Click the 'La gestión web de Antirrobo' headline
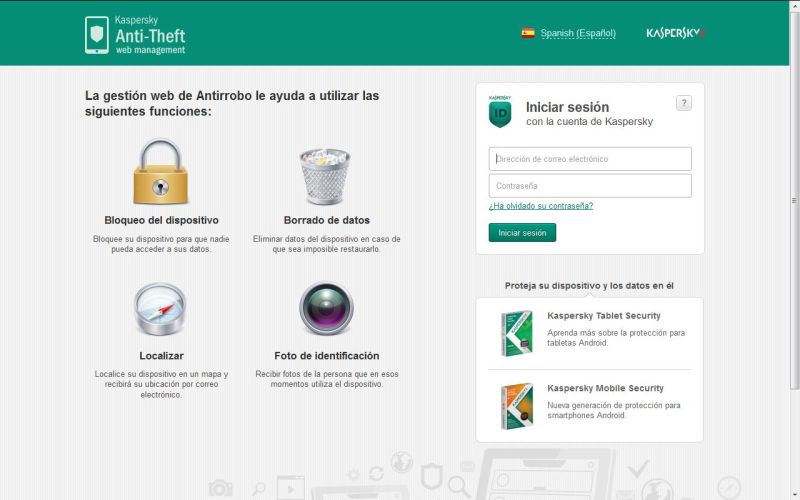800x500 pixels. 232,103
